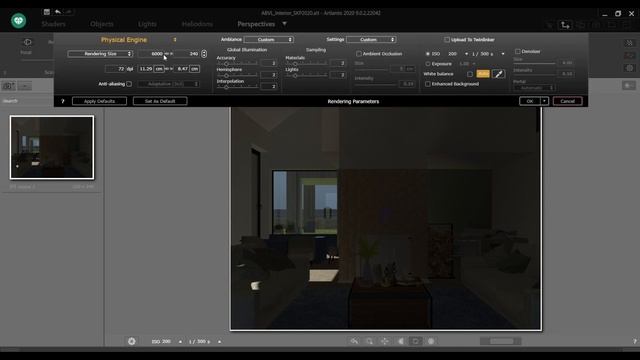
Task: Adjust the Hemisphere slider
Action: click(x=237, y=76)
